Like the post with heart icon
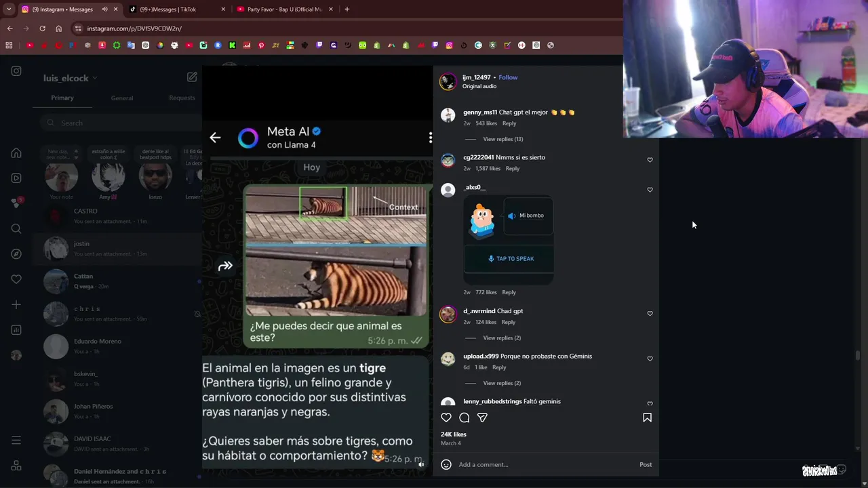868x488 pixels. (x=446, y=418)
